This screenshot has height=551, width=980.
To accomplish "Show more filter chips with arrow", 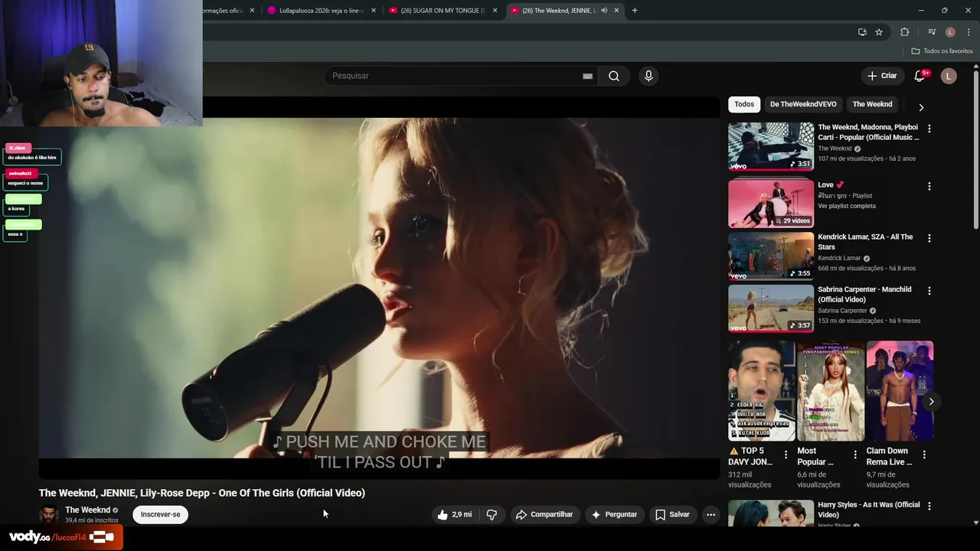I will [x=921, y=107].
